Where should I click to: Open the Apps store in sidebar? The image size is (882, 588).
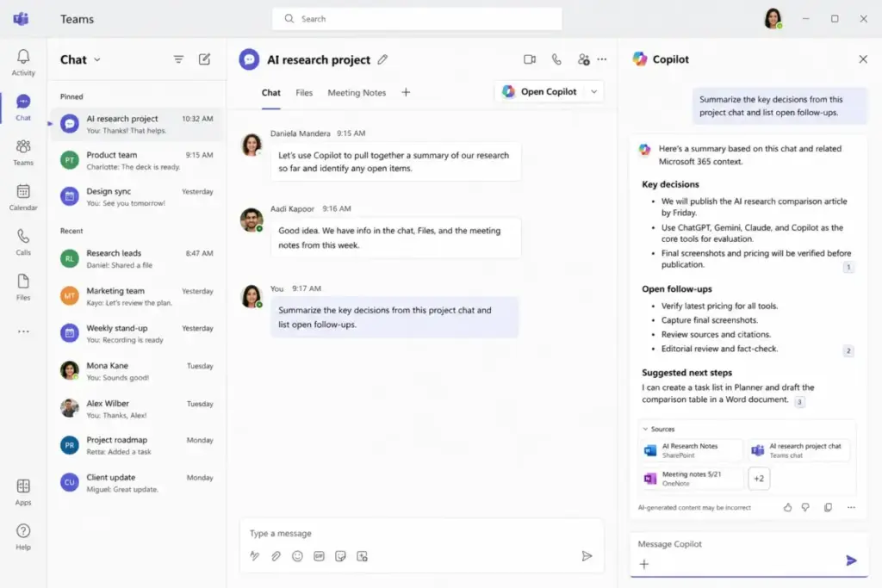[23, 492]
